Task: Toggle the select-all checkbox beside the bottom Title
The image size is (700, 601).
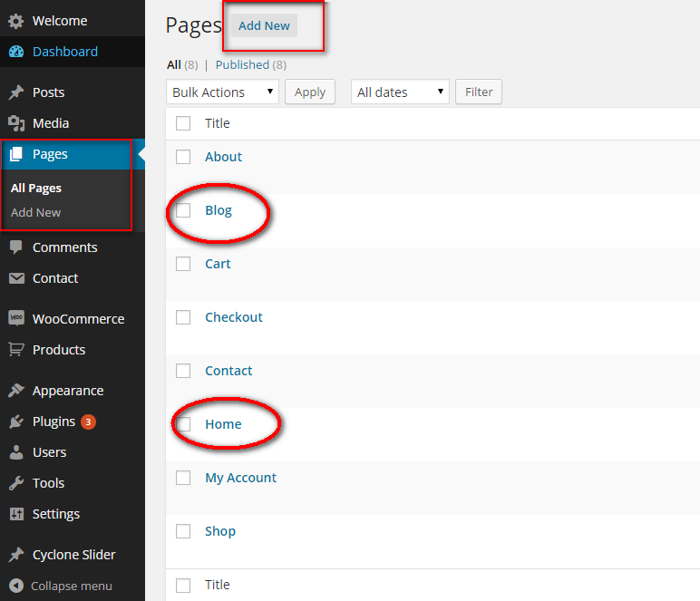Action: [183, 585]
